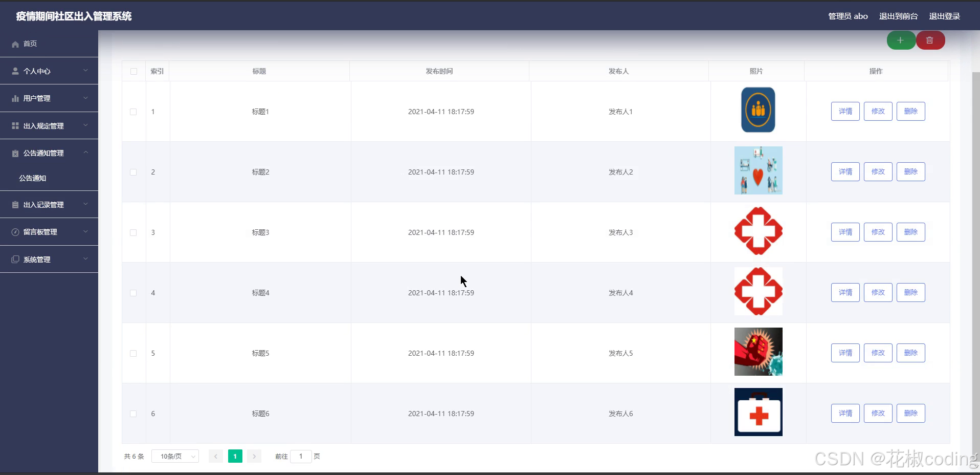This screenshot has width=980, height=475.
Task: Click 详情 button for row 标题4
Action: [845, 292]
